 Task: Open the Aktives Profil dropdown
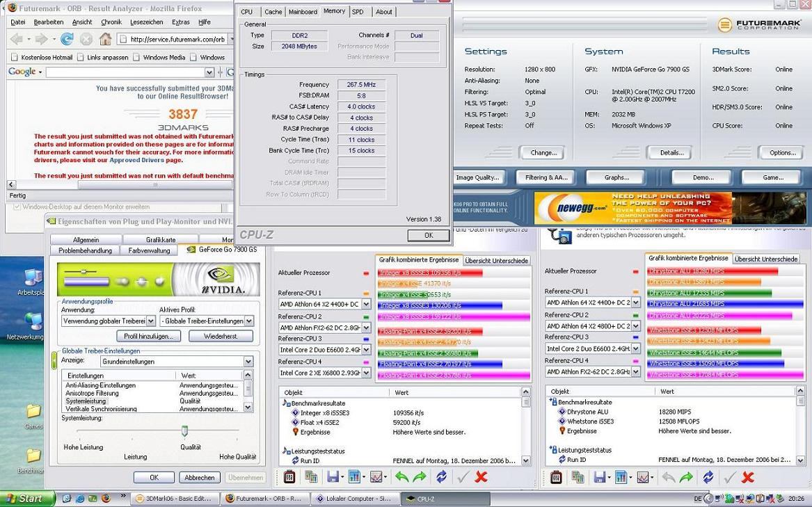click(249, 321)
